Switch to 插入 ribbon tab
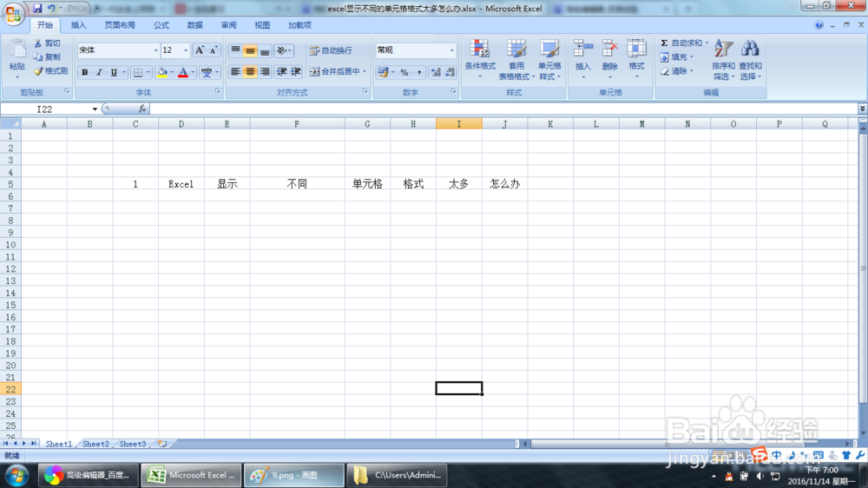 coord(79,25)
